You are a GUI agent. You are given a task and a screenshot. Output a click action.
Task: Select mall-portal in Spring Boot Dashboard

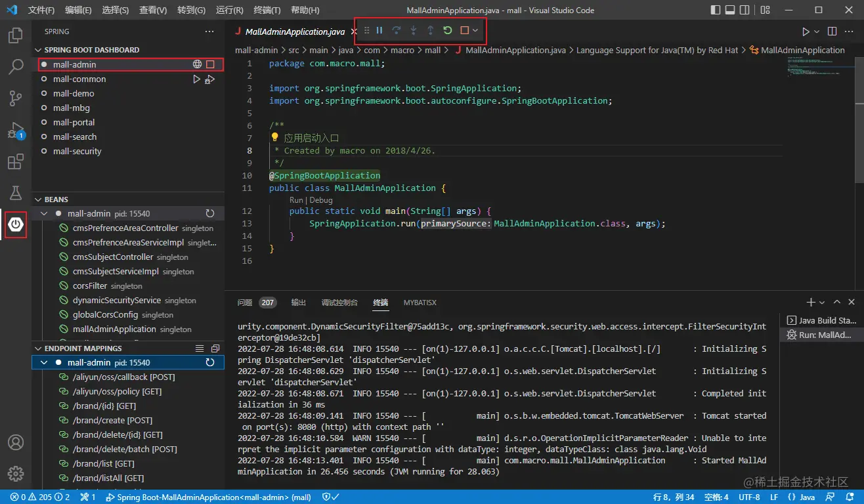[74, 122]
